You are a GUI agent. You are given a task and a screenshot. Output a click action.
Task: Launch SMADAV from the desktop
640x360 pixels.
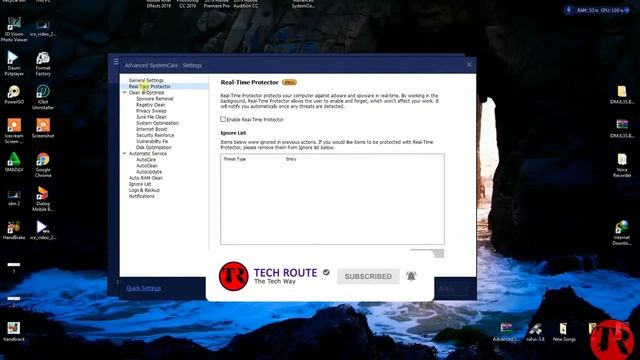point(14,162)
